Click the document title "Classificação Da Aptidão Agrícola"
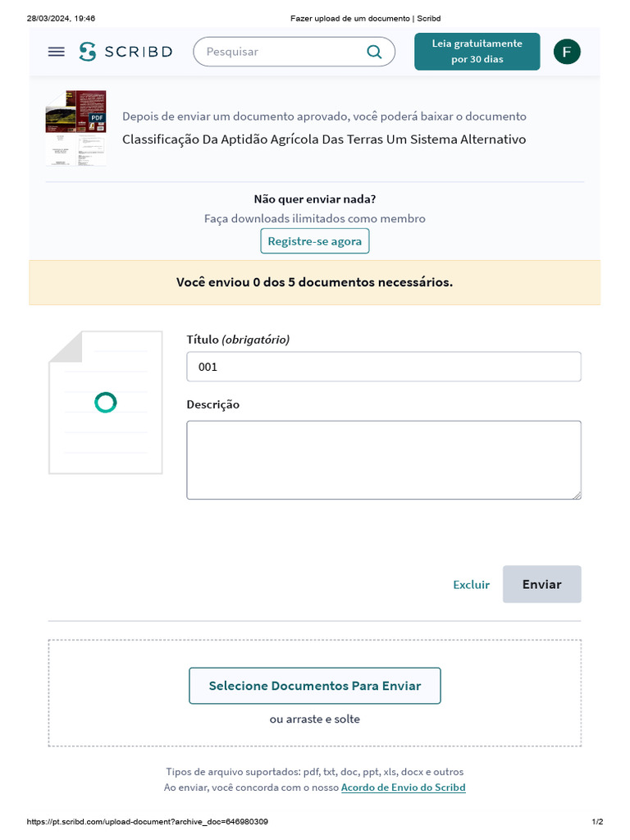Viewport: 630px width, 840px height. [324, 139]
